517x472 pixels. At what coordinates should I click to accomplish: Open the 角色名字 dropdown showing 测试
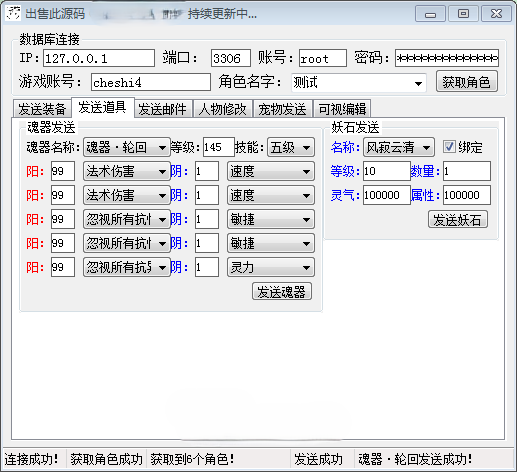pos(359,83)
